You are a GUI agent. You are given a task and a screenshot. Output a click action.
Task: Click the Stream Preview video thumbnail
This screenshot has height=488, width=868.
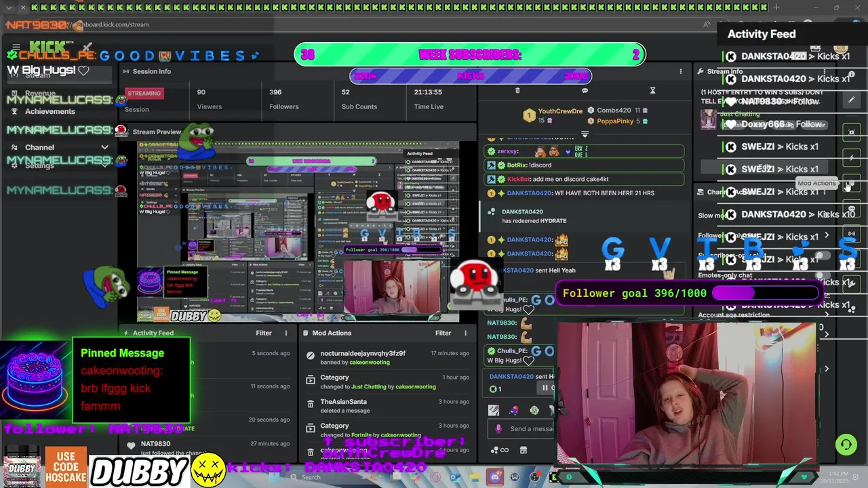click(x=298, y=230)
